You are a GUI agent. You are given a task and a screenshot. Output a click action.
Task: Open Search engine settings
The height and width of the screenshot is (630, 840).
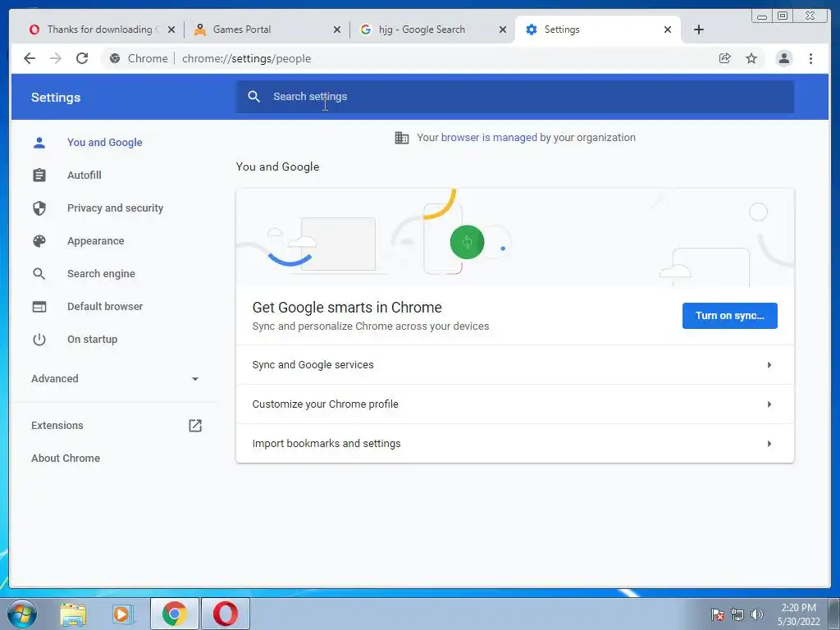tap(101, 274)
